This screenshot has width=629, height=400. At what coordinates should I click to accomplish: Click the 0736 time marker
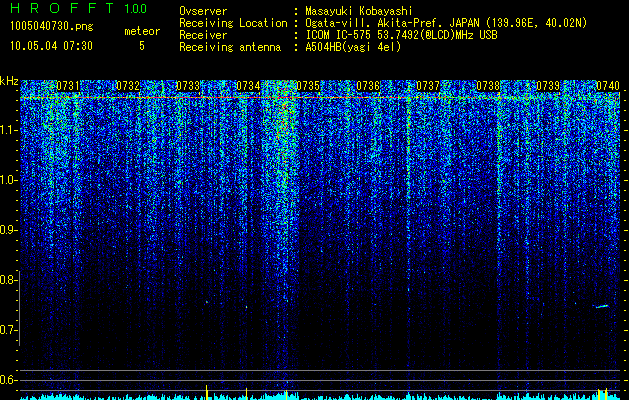coord(368,86)
